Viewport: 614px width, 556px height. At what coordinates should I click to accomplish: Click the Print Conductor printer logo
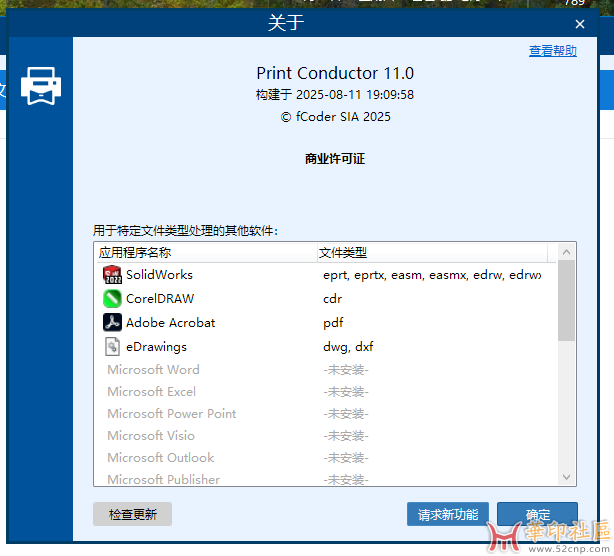[x=41, y=86]
